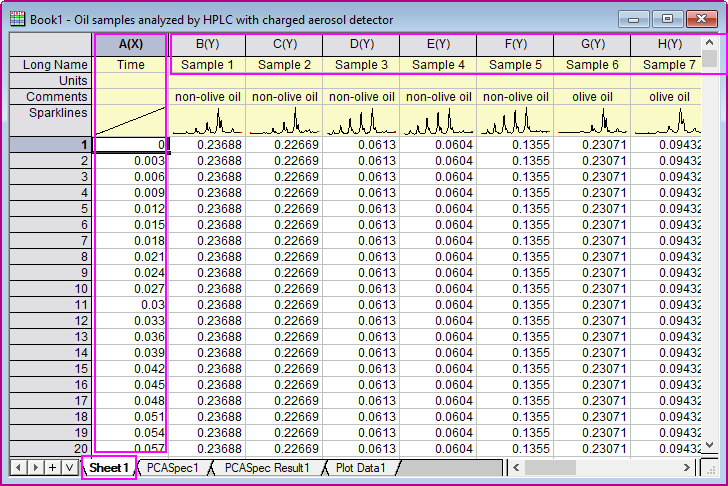Click the Sample 1 long name cell
Image resolution: width=728 pixels, height=486 pixels.
point(207,65)
